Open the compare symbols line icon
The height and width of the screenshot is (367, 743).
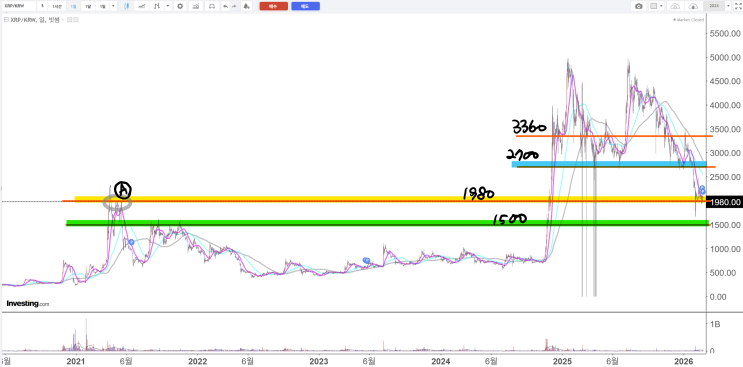pos(142,6)
